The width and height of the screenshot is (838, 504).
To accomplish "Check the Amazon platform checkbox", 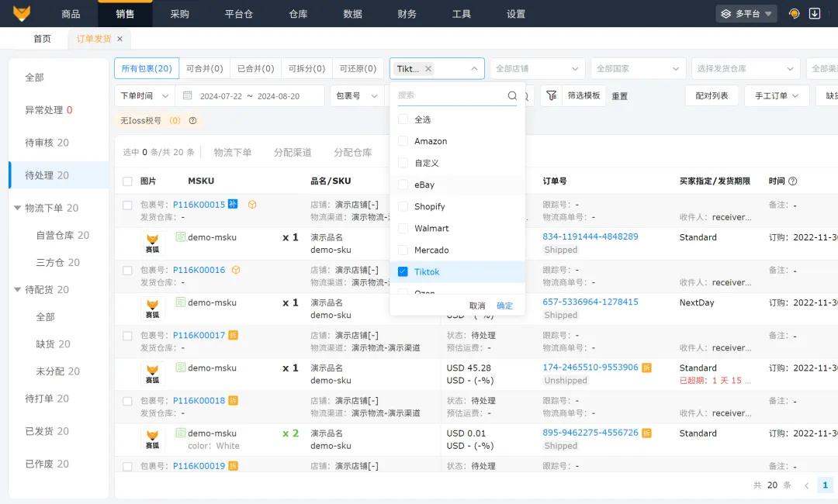I will 403,141.
